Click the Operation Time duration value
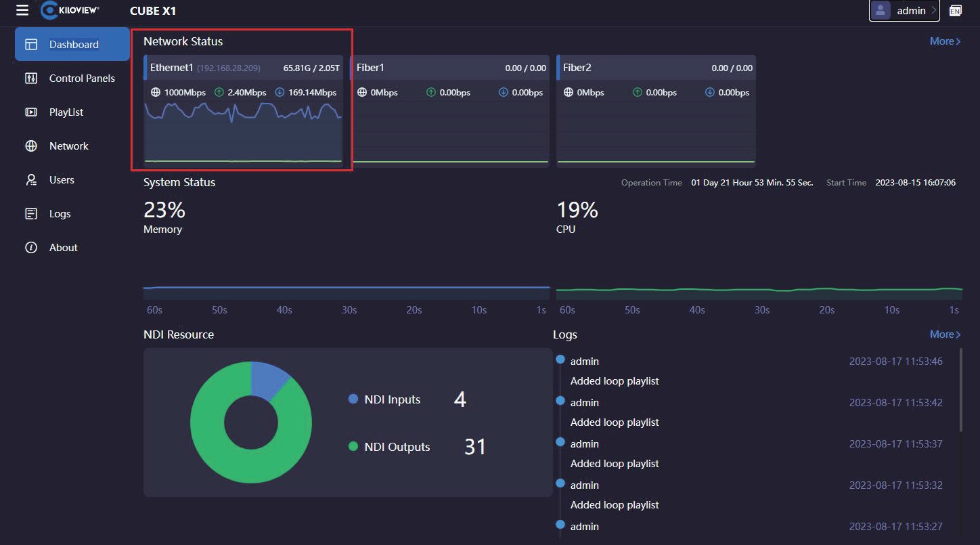Viewport: 980px width, 545px height. (752, 183)
